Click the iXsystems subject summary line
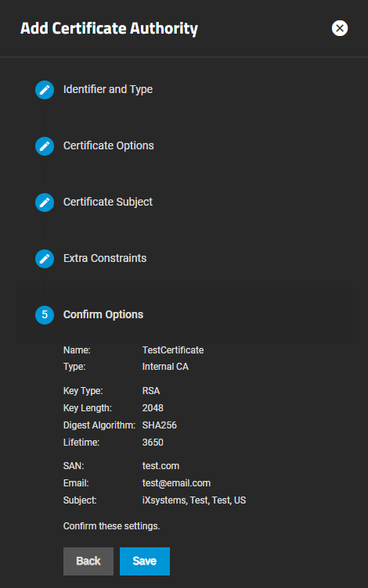The image size is (368, 588). tap(194, 500)
